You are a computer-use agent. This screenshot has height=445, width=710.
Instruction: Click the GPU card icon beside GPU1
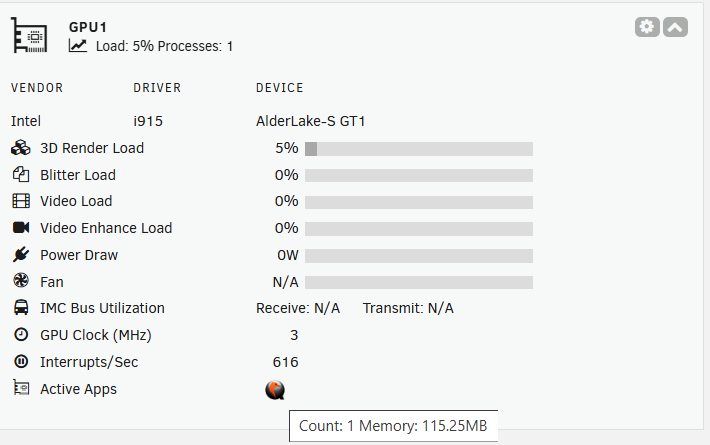pyautogui.click(x=29, y=35)
